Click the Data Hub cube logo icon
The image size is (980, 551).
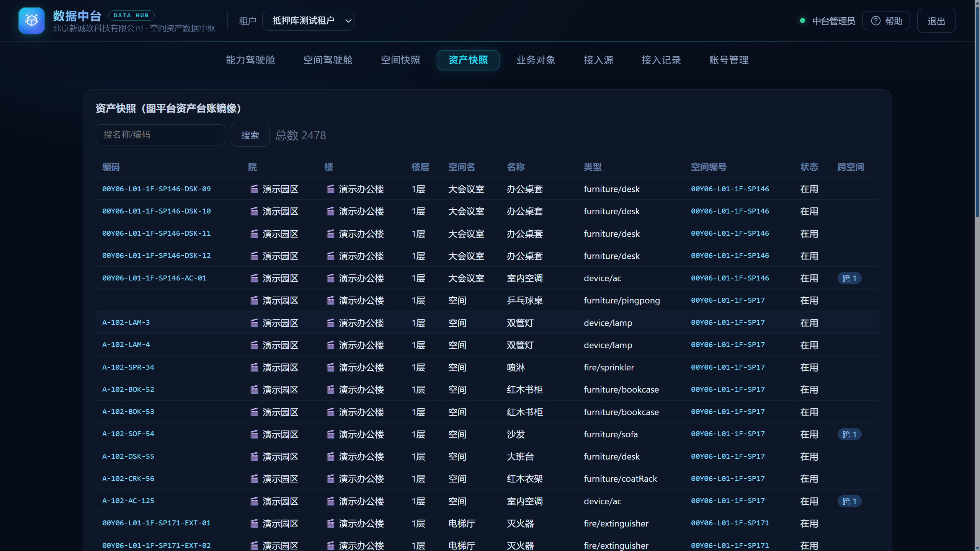coord(31,21)
